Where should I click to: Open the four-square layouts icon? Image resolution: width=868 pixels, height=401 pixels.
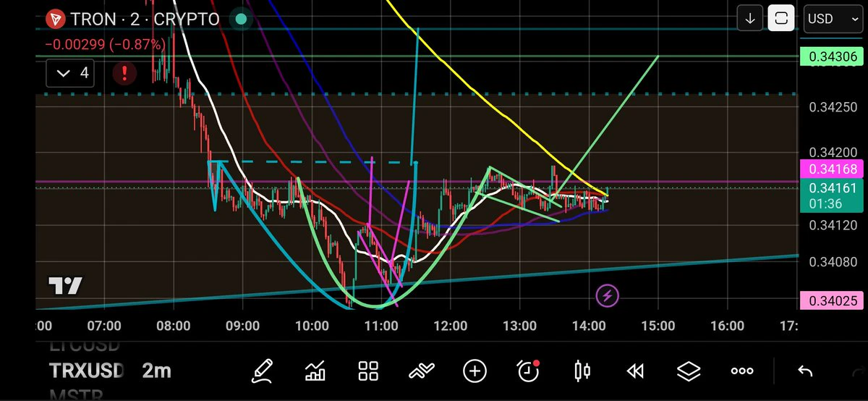click(x=369, y=371)
